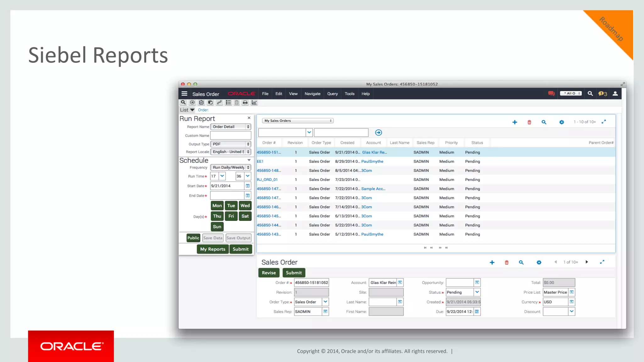This screenshot has width=644, height=362.
Task: Toggle the Public report option
Action: [193, 238]
